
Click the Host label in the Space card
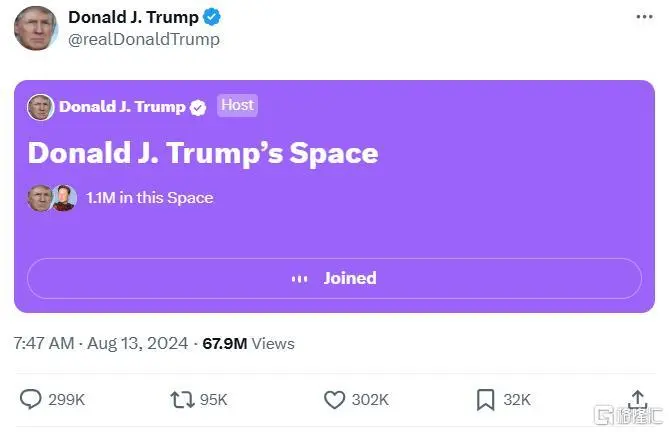pos(237,105)
